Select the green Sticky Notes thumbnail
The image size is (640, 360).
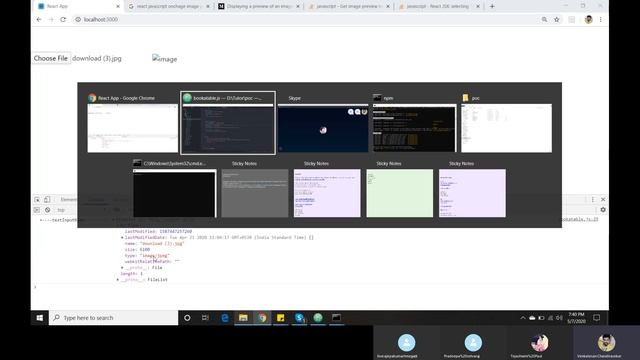pyautogui.click(x=400, y=189)
